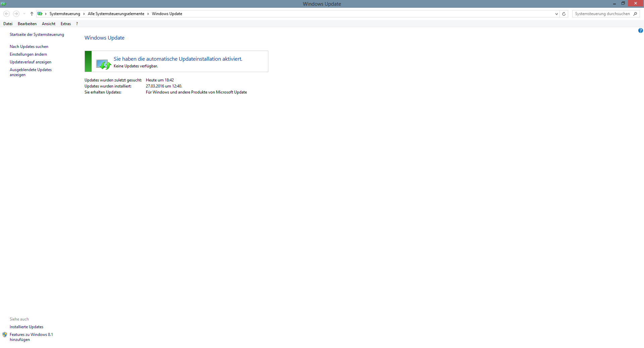This screenshot has height=348, width=644.
Task: Click the 'Siehe auch' section label
Action: (19, 319)
